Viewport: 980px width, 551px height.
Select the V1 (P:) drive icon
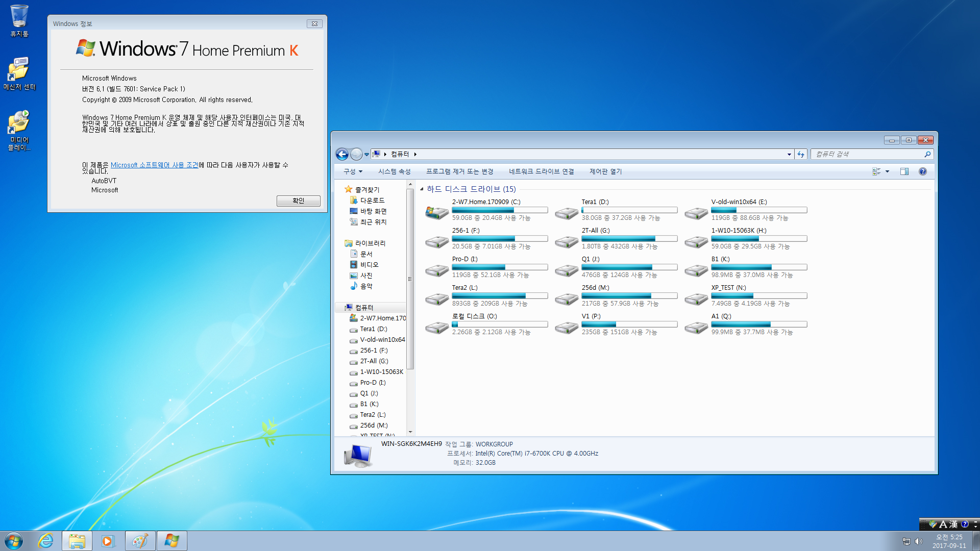[567, 327]
